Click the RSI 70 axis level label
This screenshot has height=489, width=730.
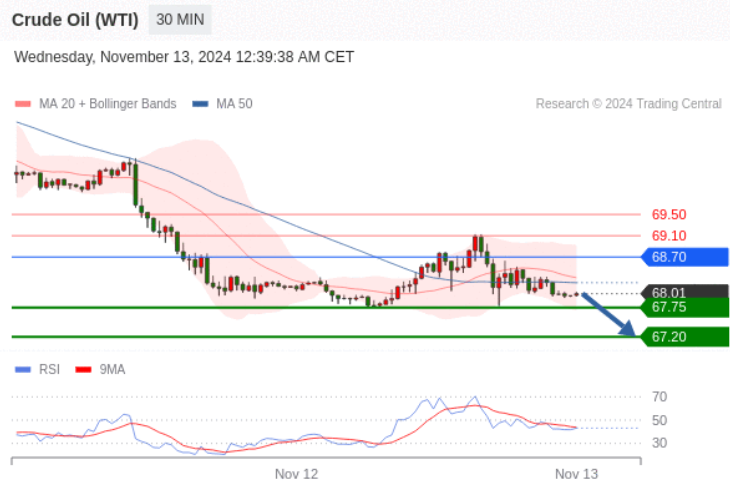point(659,397)
